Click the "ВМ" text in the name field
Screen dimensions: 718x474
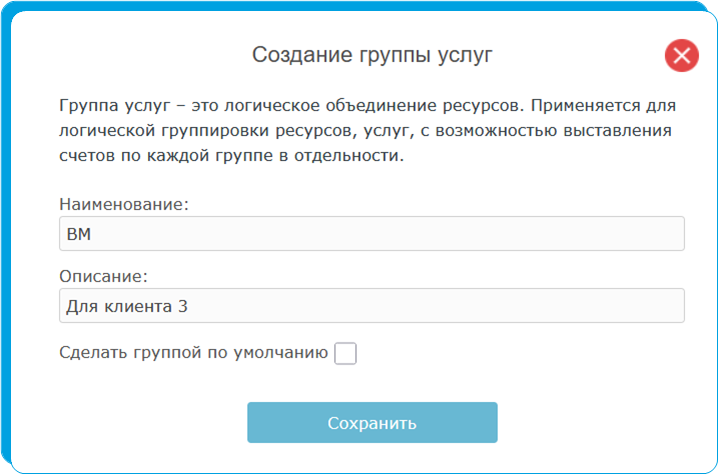(78, 235)
